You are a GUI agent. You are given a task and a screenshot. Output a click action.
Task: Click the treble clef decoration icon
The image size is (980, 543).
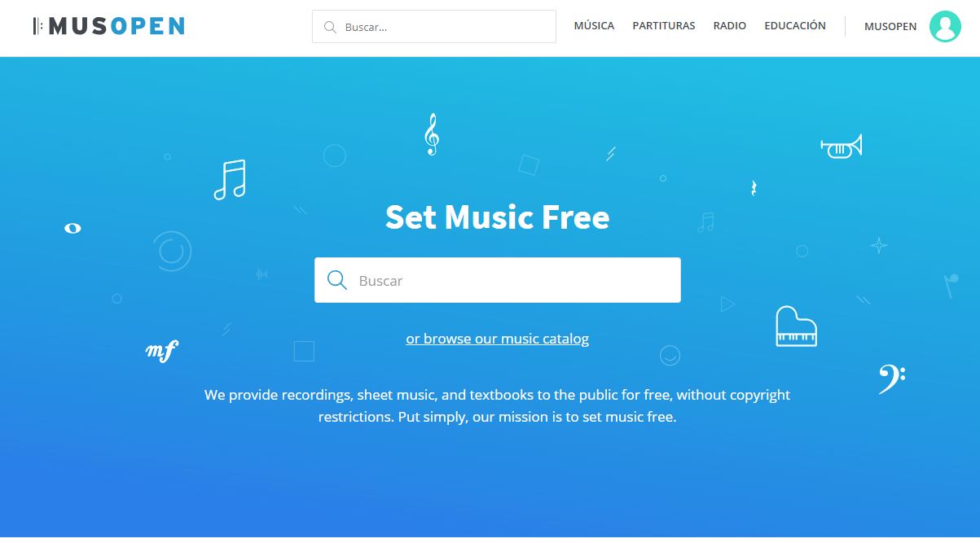[x=432, y=134]
